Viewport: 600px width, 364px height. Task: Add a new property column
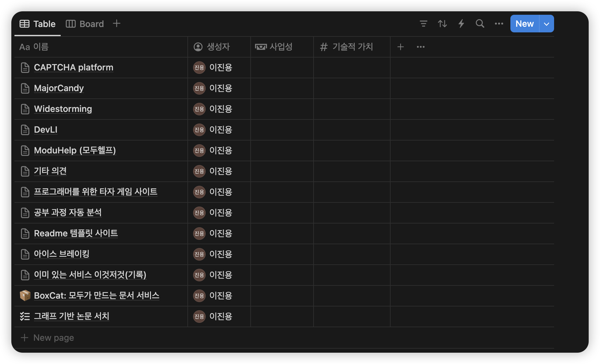pos(400,47)
